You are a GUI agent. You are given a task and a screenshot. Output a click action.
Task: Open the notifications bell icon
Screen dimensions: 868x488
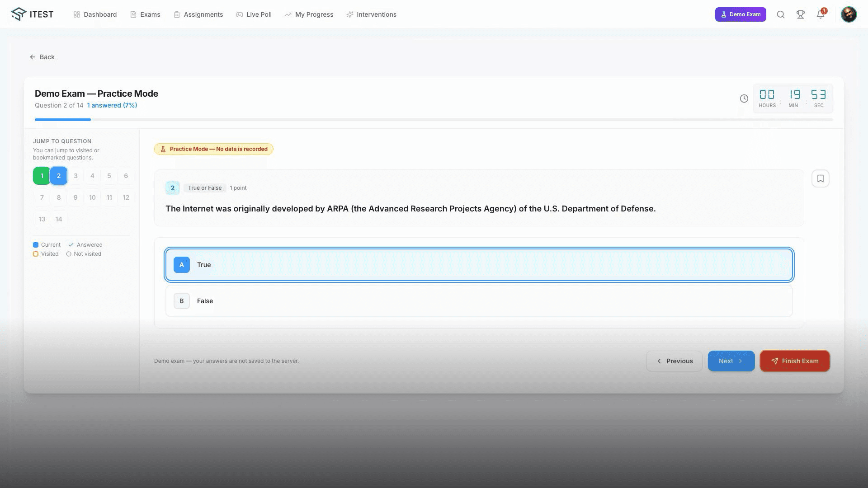[821, 14]
